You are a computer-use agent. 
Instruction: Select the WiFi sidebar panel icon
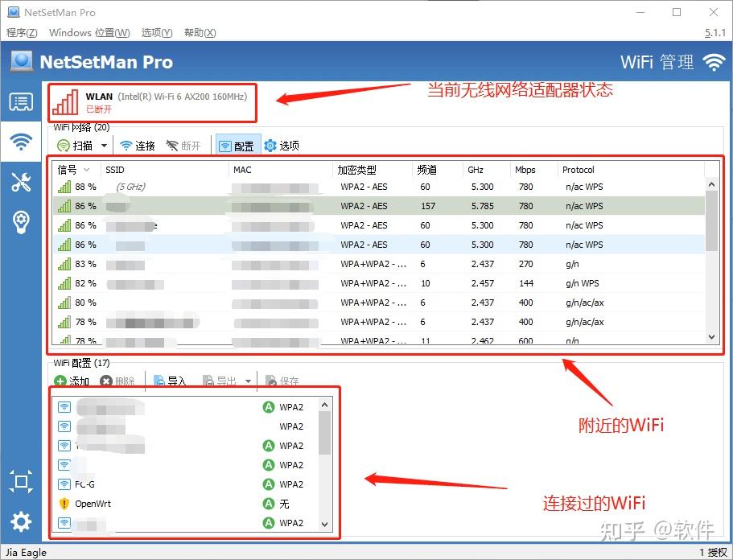(21, 141)
